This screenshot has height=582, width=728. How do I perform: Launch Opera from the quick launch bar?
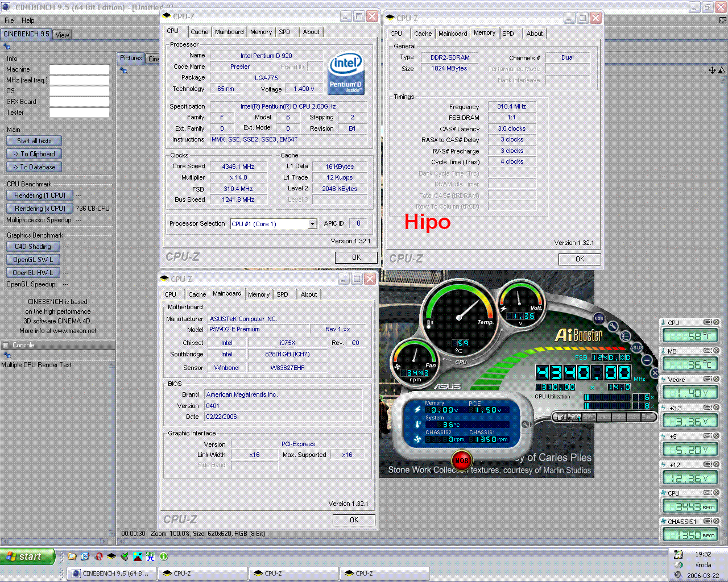click(x=98, y=556)
